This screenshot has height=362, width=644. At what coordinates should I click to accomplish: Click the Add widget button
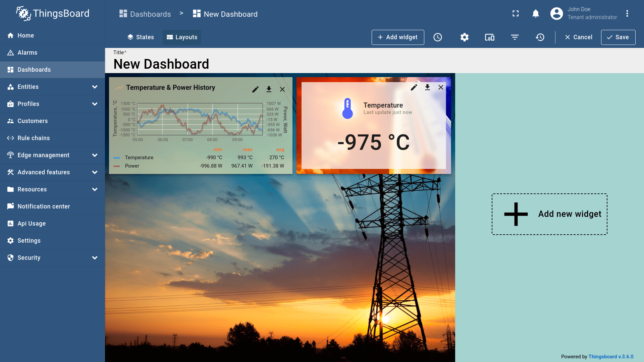pos(398,37)
